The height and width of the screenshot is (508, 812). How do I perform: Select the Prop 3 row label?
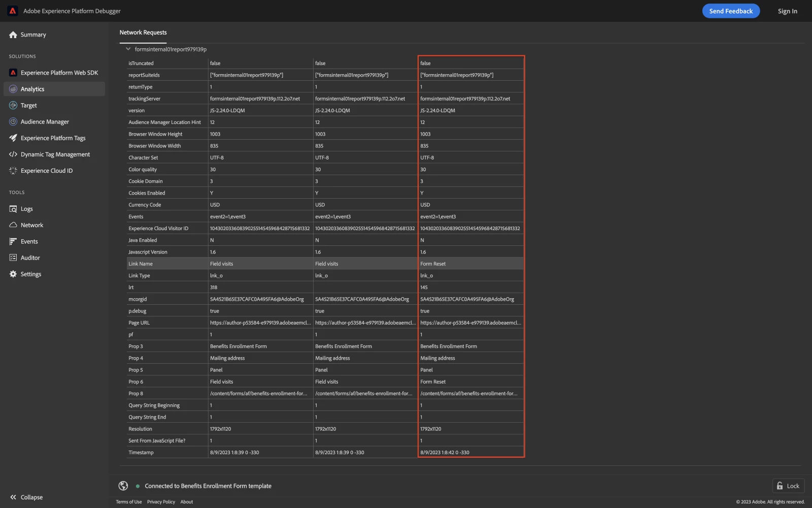coord(136,346)
